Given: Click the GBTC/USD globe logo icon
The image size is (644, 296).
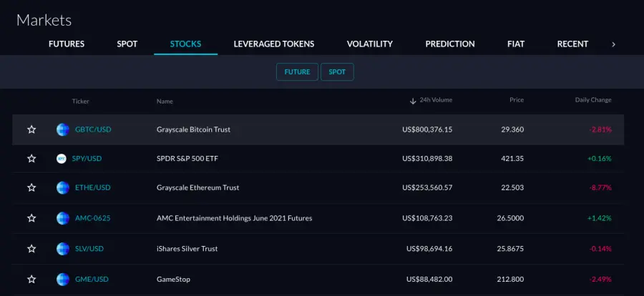Looking at the screenshot, I should (63, 129).
